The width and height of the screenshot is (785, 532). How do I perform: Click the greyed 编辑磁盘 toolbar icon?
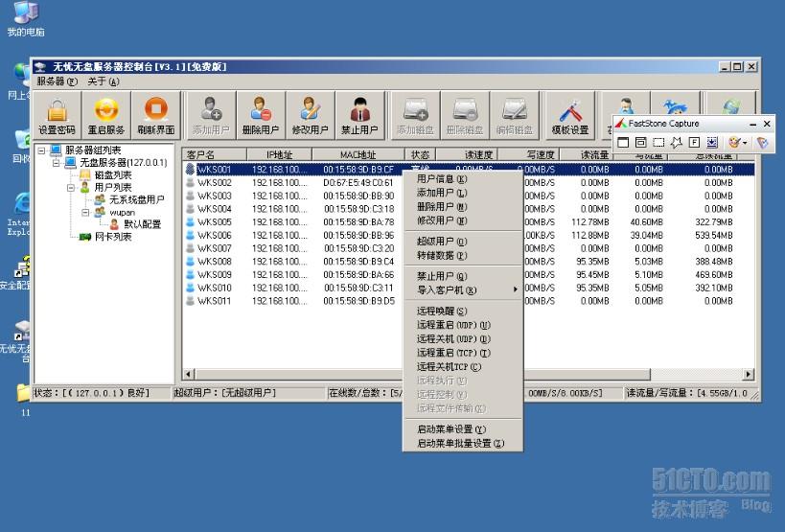(515, 116)
